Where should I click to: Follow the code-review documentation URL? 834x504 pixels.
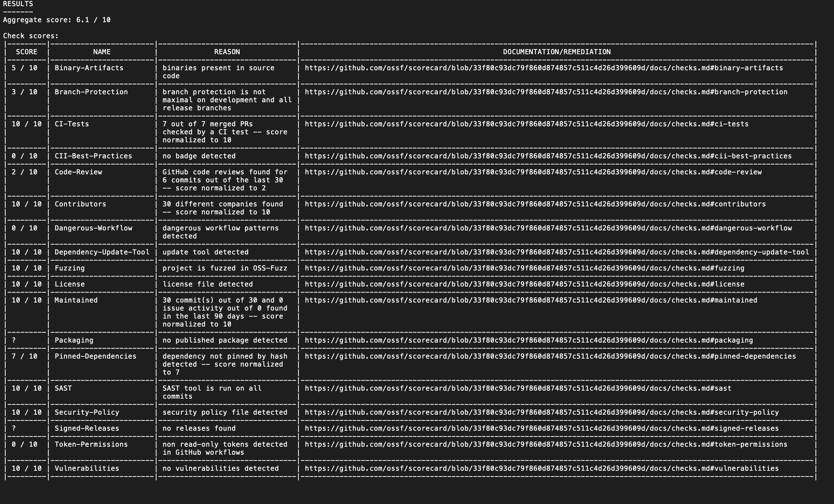pyautogui.click(x=533, y=172)
